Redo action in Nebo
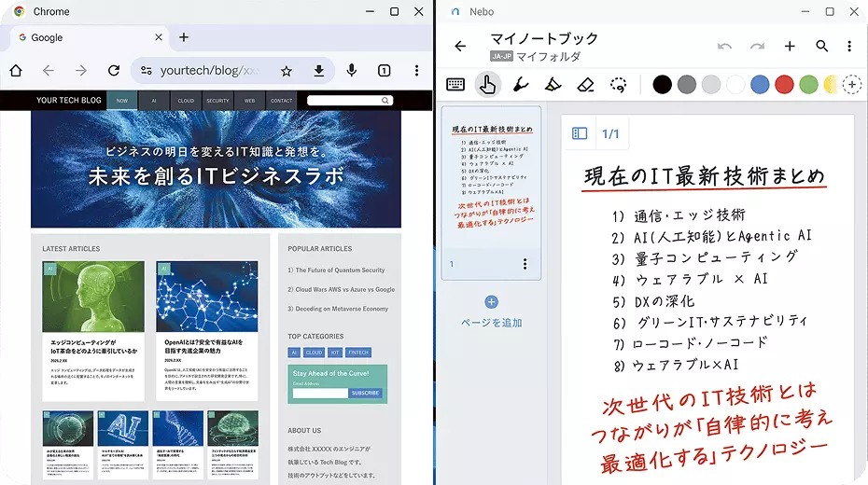Image resolution: width=868 pixels, height=485 pixels. pos(757,46)
